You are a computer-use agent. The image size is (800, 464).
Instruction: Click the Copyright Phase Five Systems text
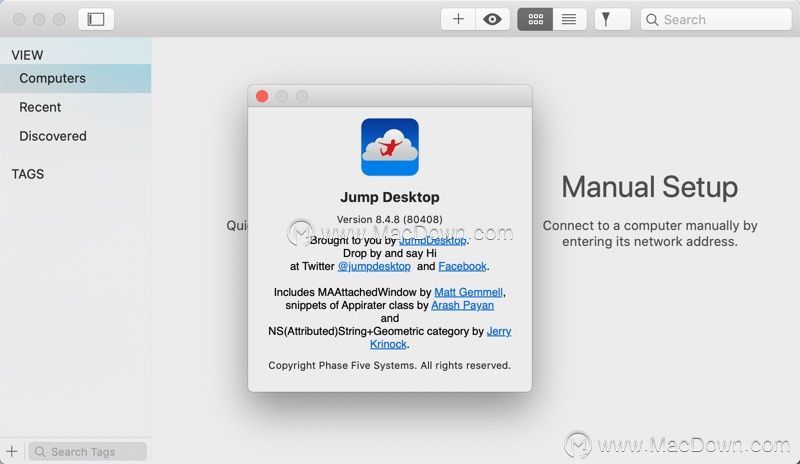pos(389,365)
